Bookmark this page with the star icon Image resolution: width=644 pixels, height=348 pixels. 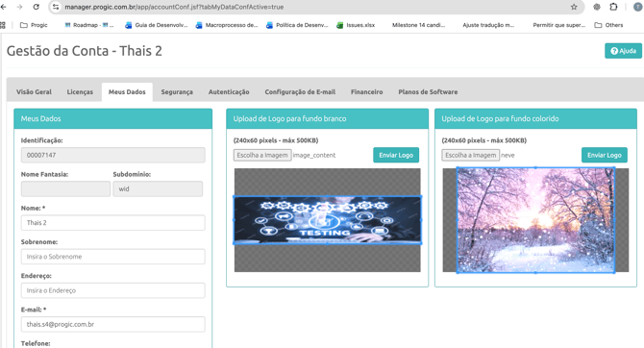click(x=574, y=7)
